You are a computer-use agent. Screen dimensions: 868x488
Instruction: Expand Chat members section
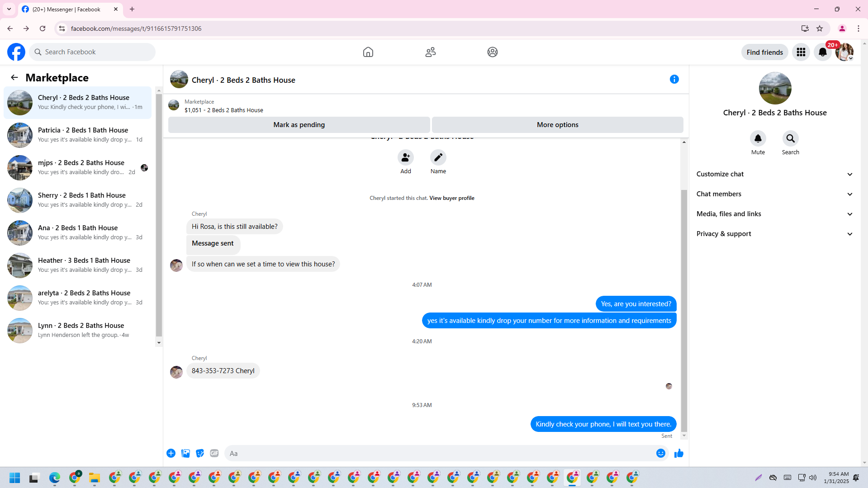[775, 194]
